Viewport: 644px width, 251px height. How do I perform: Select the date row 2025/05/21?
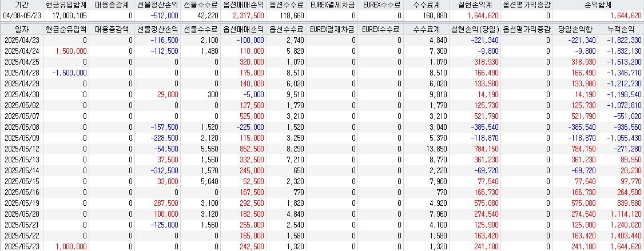tap(21, 224)
